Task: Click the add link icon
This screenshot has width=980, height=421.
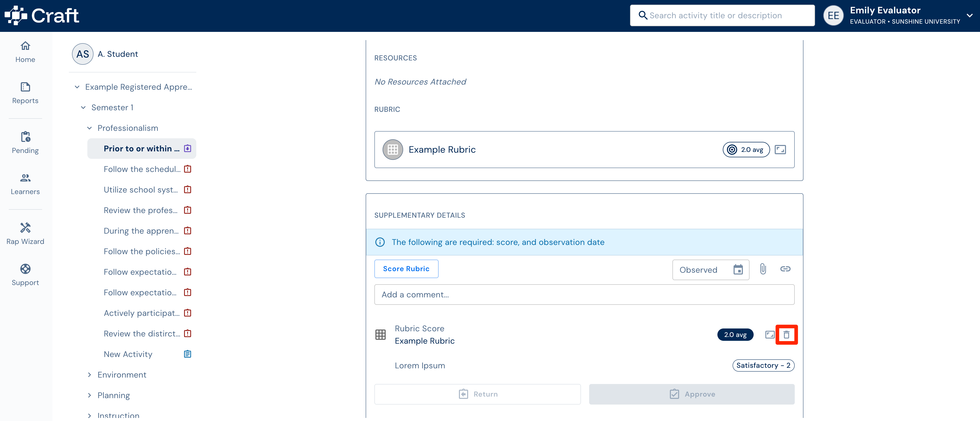Action: click(x=785, y=269)
